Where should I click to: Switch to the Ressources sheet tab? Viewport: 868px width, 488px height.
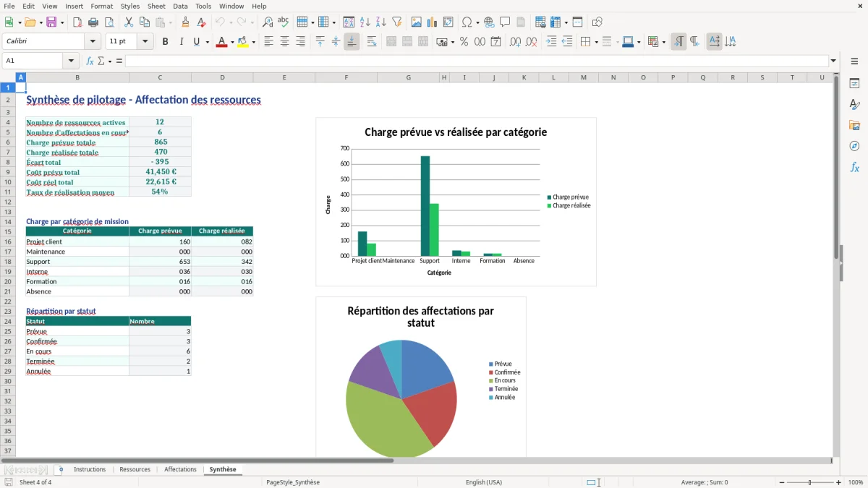tap(135, 469)
